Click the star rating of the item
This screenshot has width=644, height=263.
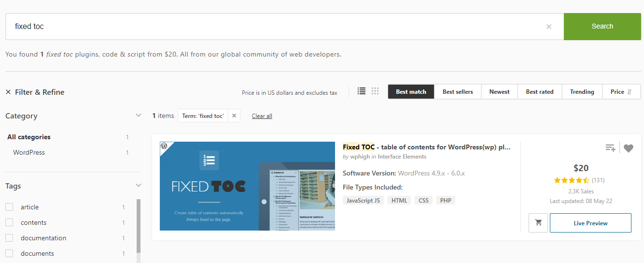pyautogui.click(x=572, y=180)
